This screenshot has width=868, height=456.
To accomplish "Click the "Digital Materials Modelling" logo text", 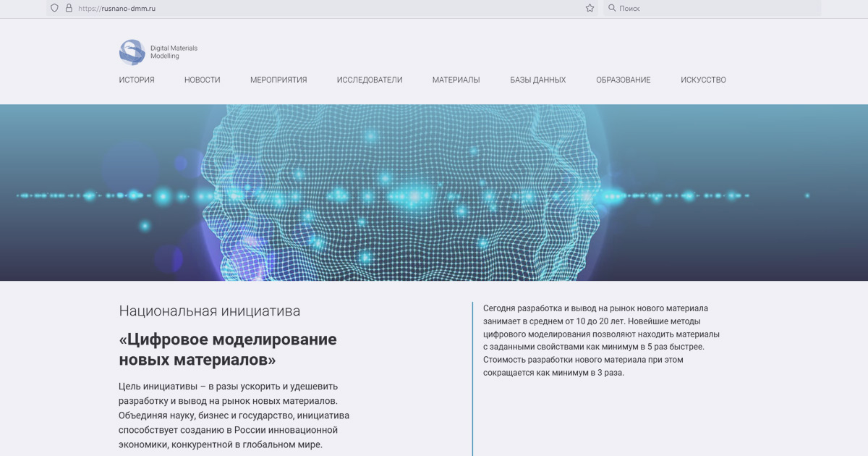I will (174, 52).
